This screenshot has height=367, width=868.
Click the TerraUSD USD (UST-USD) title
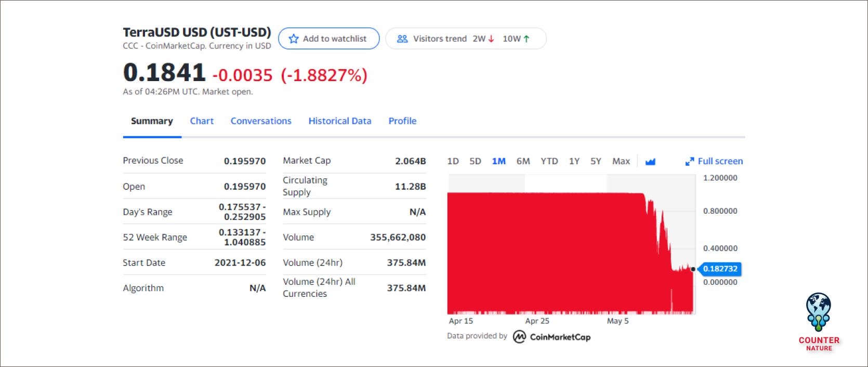coord(197,32)
